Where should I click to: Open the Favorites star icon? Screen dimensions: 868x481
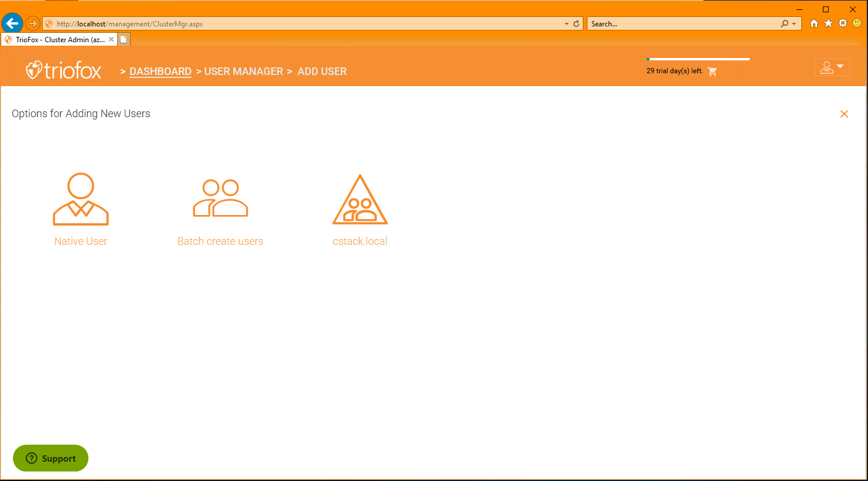click(x=828, y=23)
